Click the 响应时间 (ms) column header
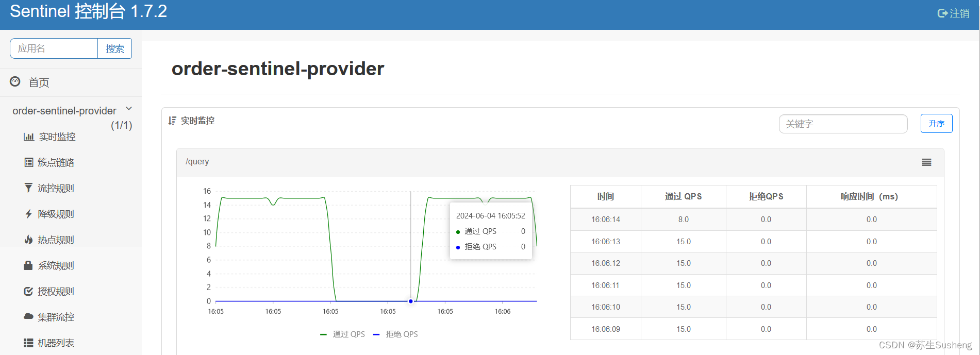This screenshot has width=980, height=355. coord(872,196)
